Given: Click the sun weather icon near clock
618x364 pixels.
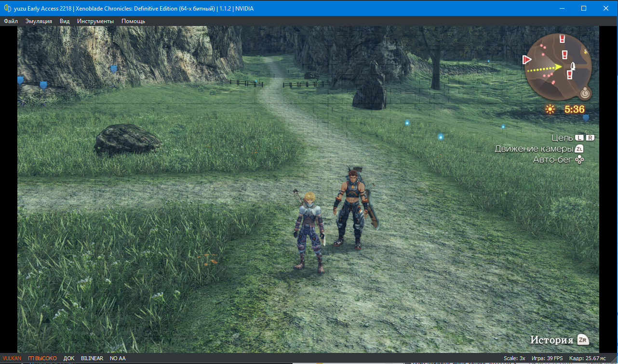Looking at the screenshot, I should tap(550, 109).
